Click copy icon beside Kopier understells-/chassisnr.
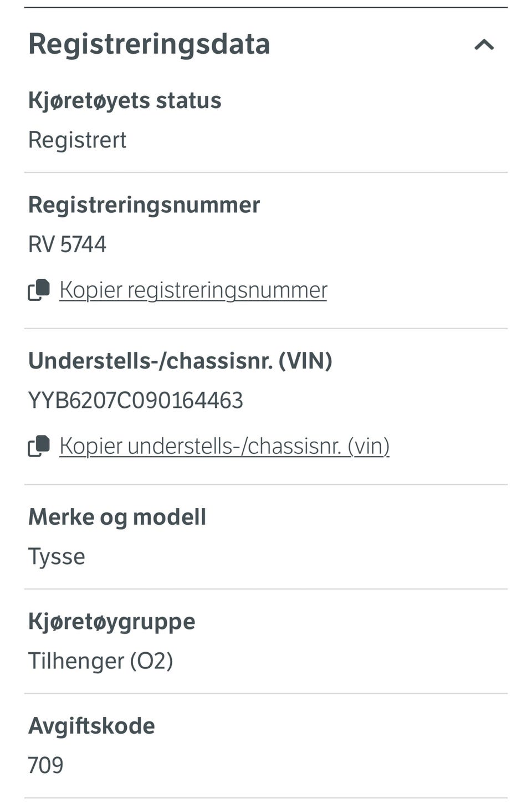Screen dimensions: 532x809 point(39,446)
